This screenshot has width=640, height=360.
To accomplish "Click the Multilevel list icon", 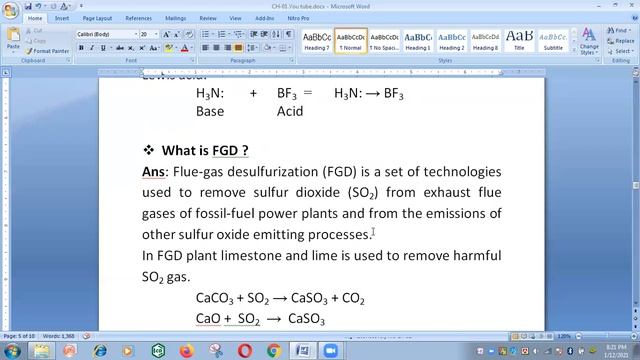I will (238, 34).
